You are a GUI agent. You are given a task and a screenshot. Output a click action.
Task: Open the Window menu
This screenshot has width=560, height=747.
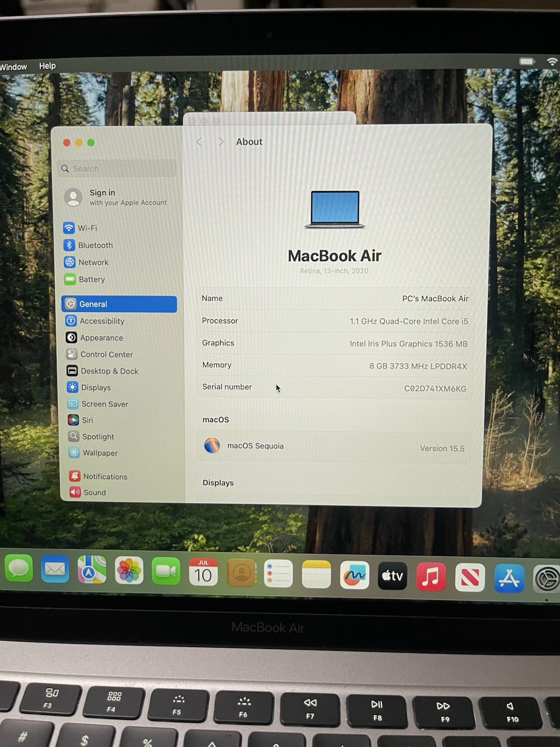(13, 67)
